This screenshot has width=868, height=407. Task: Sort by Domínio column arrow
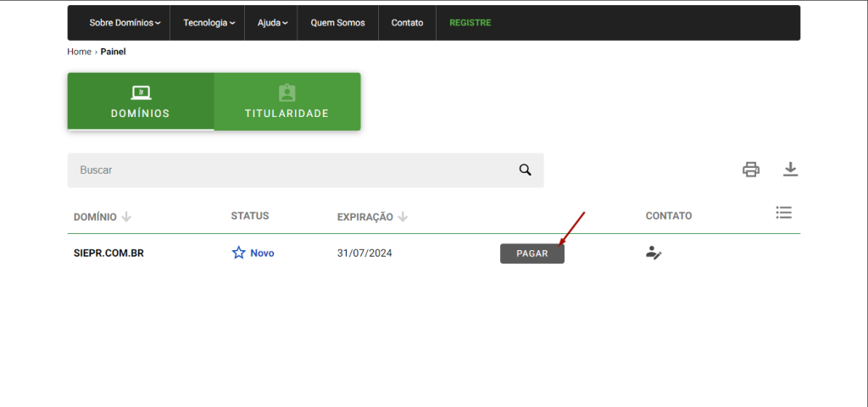pyautogui.click(x=126, y=217)
